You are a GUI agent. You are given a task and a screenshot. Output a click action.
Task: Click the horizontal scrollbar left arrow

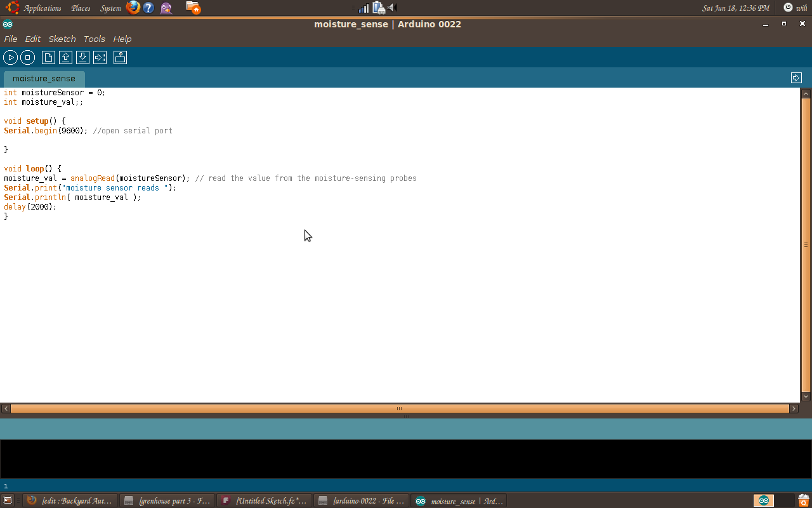tap(6, 409)
